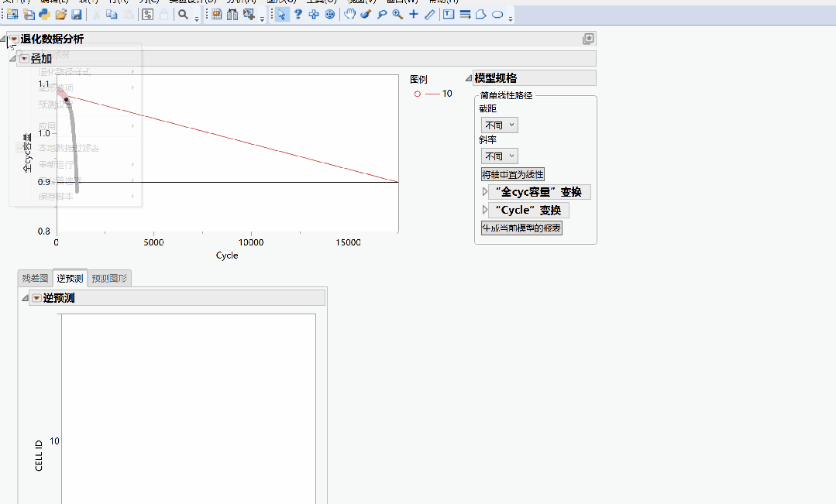This screenshot has width=836, height=504.
Task: Click the Open file folder icon
Action: click(x=60, y=15)
